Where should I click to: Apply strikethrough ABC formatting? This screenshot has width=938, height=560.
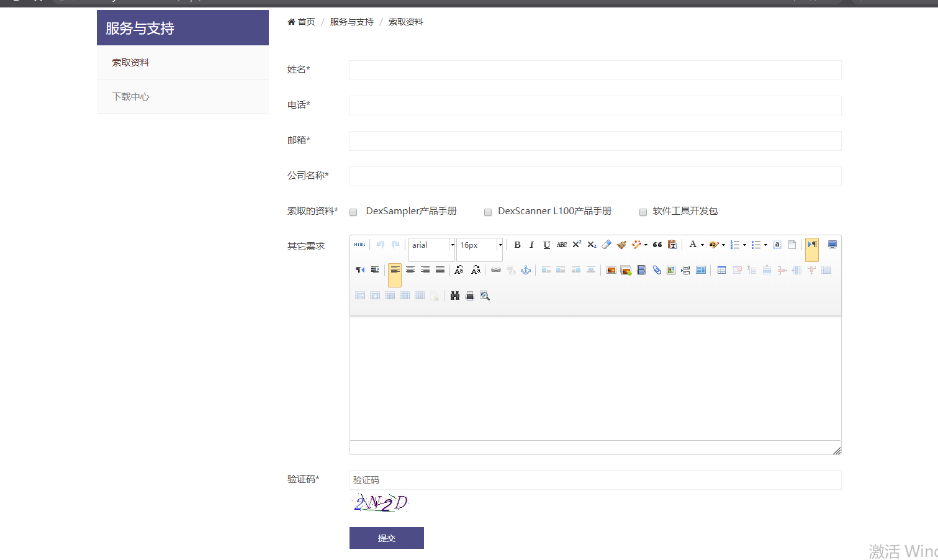561,245
